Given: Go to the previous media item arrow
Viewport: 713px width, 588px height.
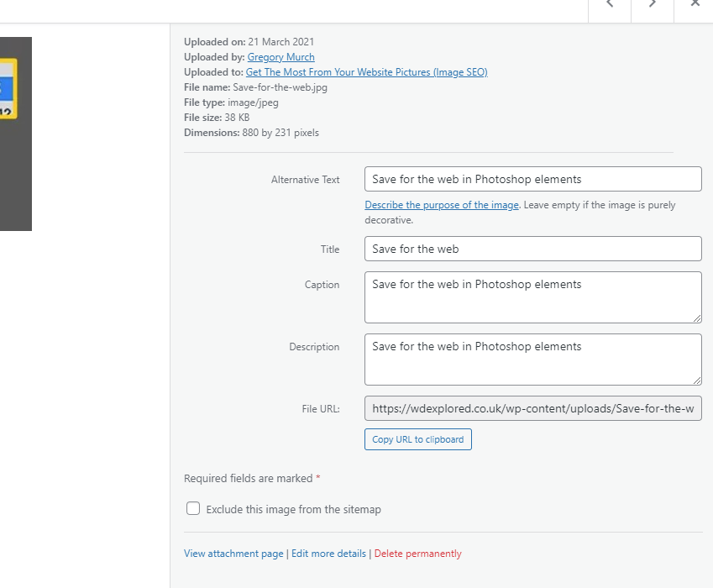Looking at the screenshot, I should (610, 5).
